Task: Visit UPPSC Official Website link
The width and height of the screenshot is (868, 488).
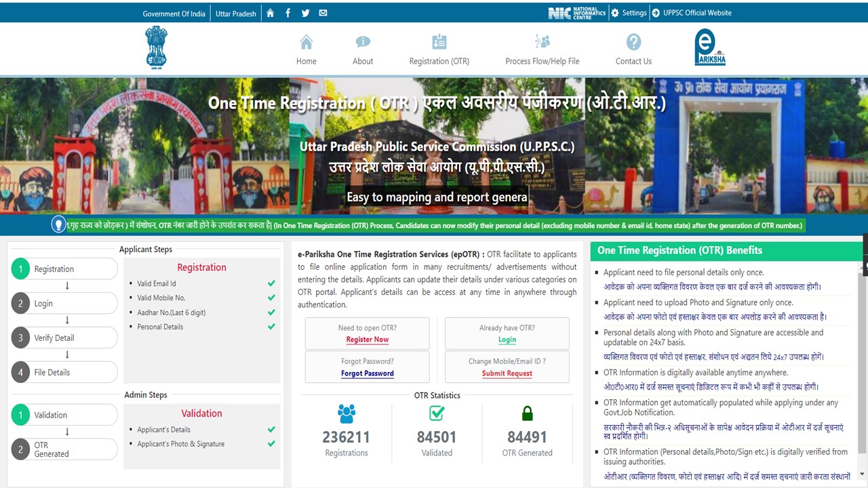Action: [x=692, y=13]
